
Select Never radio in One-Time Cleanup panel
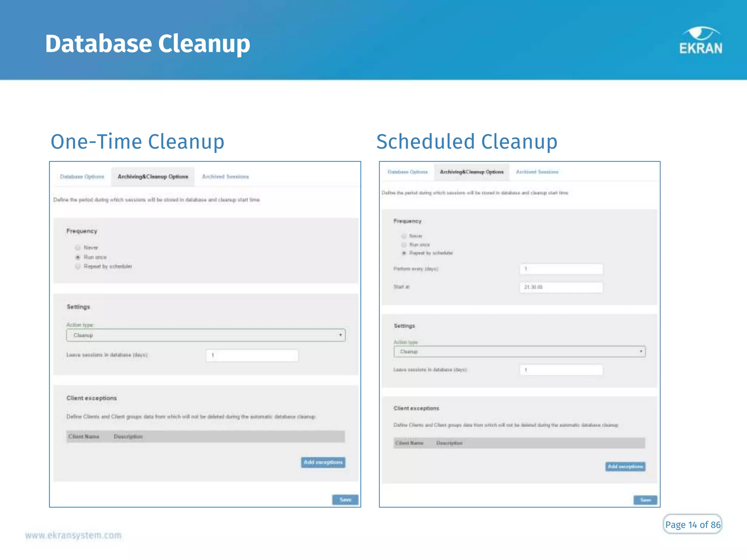coord(78,248)
